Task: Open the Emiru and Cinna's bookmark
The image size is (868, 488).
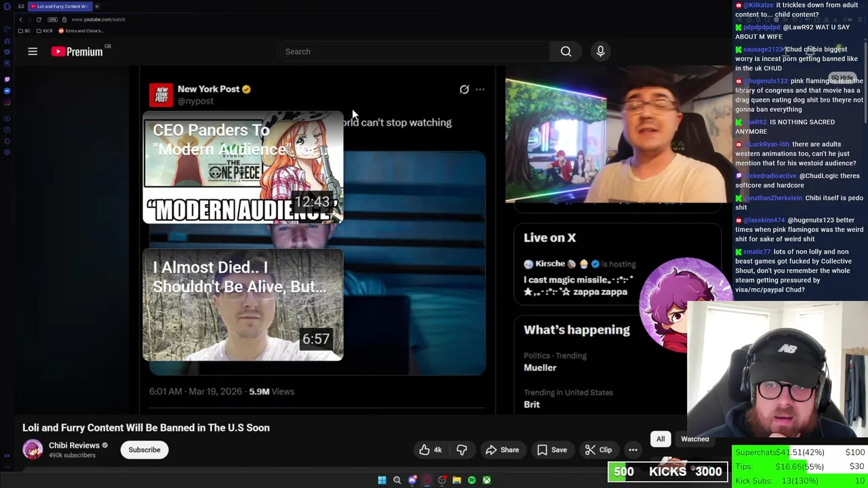Action: 81,31
